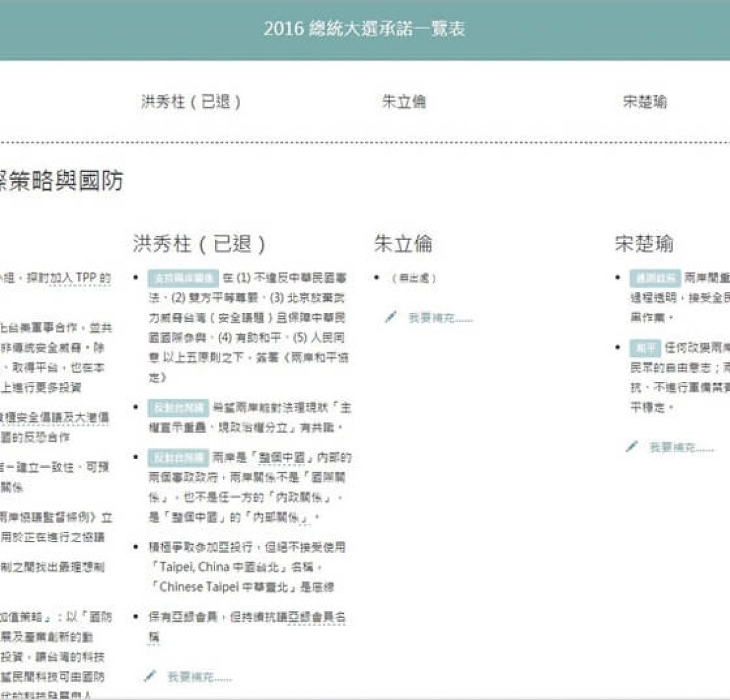
Task: Click pencil icon under 洪秀柱 pledge list
Action: coord(151,676)
